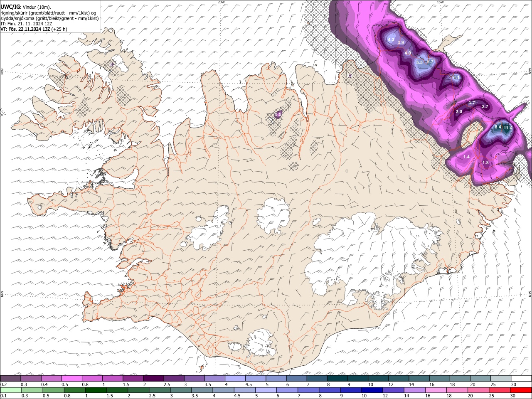532x399 pixels.
Task: Click the '30' label on the lower rain scale
Action: click(513, 396)
